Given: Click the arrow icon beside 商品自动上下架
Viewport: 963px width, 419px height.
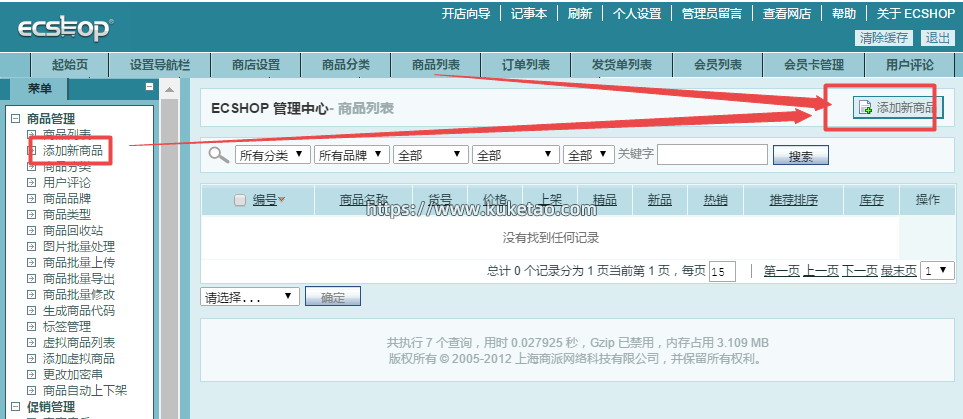Looking at the screenshot, I should pyautogui.click(x=31, y=390).
